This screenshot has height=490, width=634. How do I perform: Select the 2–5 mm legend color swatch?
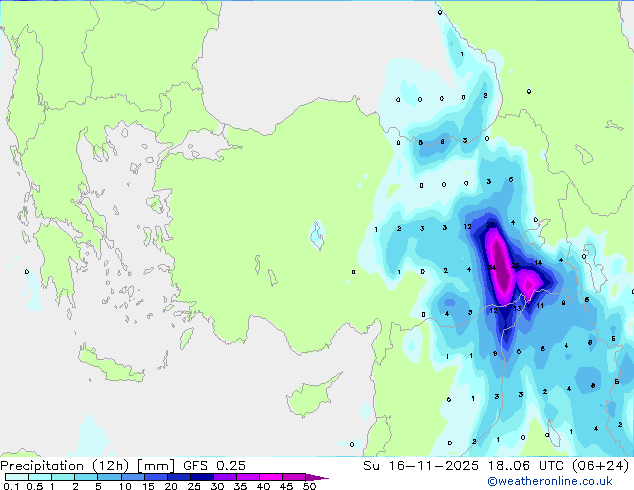[x=86, y=477]
